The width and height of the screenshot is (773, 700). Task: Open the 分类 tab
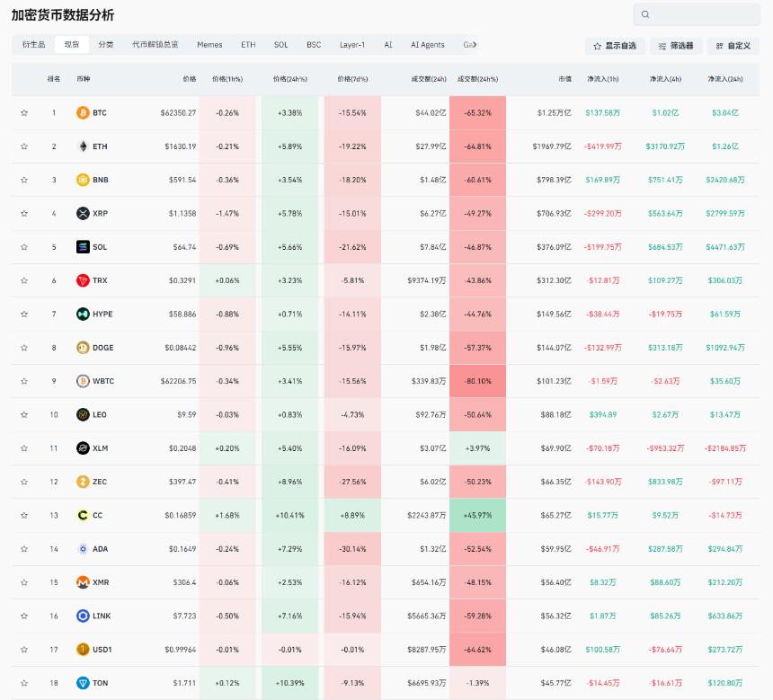106,44
